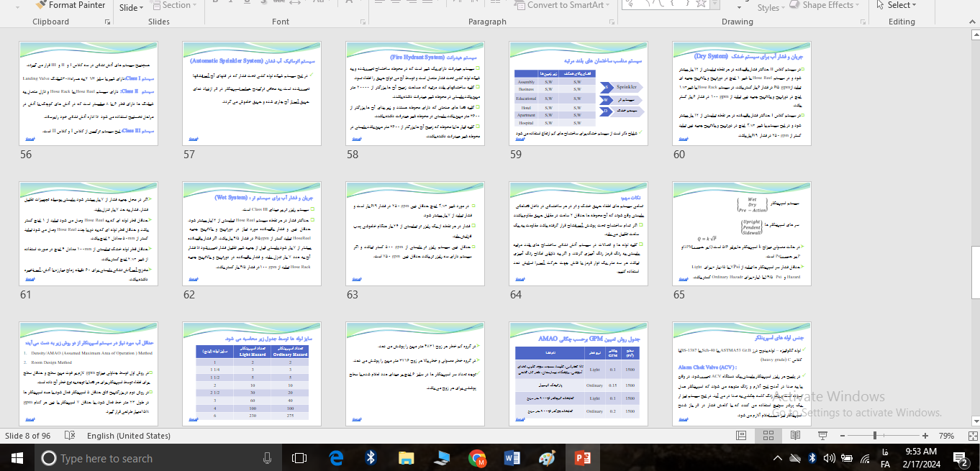Image resolution: width=980 pixels, height=471 pixels.
Task: Select slide 60 thumbnail
Action: (x=742, y=93)
